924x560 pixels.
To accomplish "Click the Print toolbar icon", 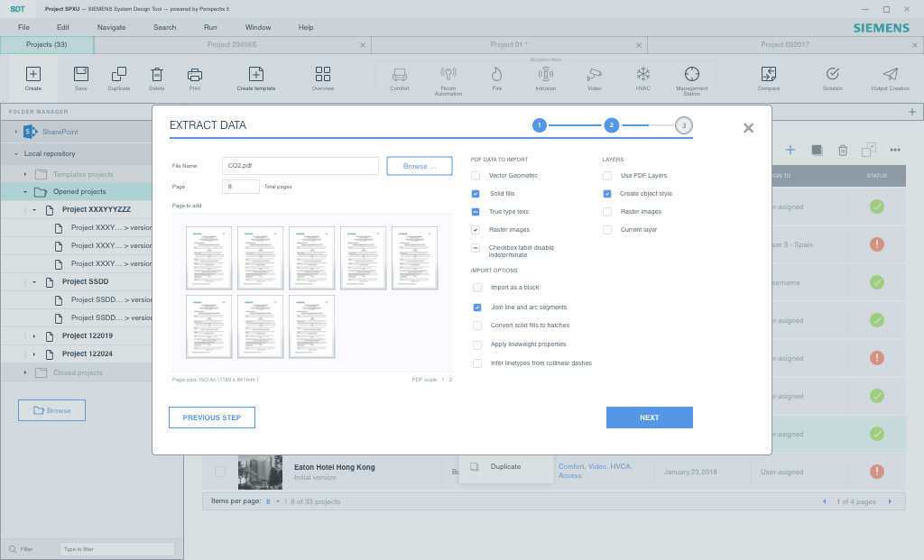I will (195, 74).
